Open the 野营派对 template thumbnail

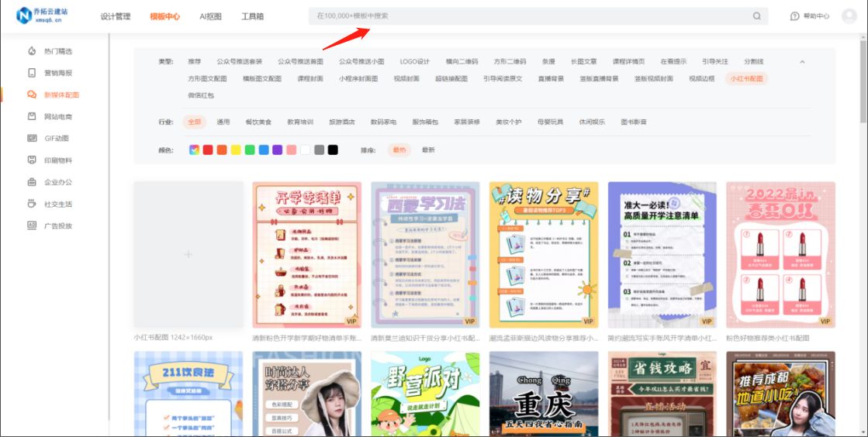(425, 394)
